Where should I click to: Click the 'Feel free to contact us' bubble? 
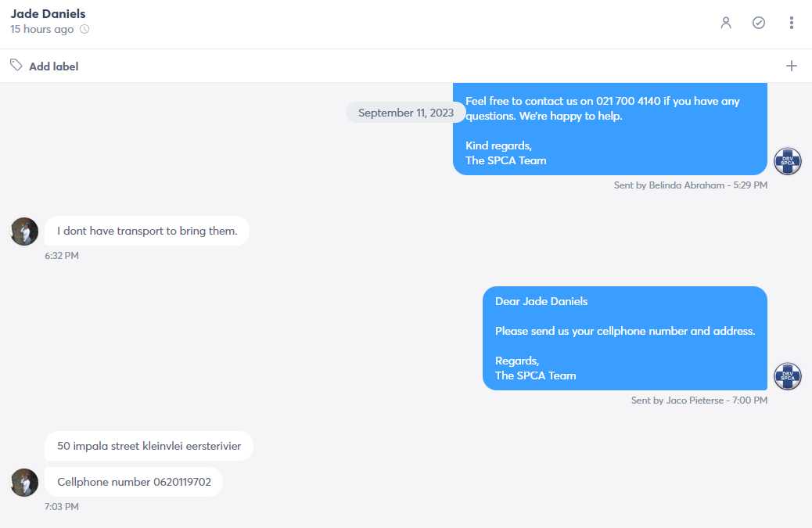(610, 129)
